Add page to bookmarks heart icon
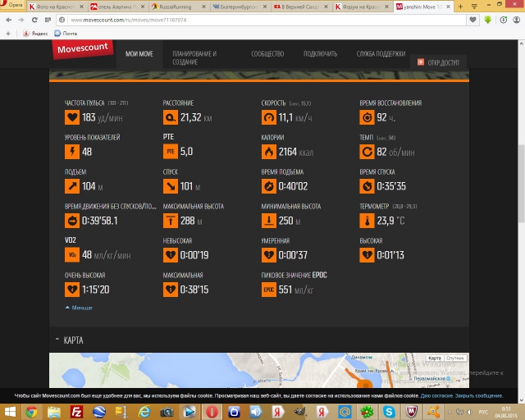Screen dimensions: 525x420 point(472,20)
